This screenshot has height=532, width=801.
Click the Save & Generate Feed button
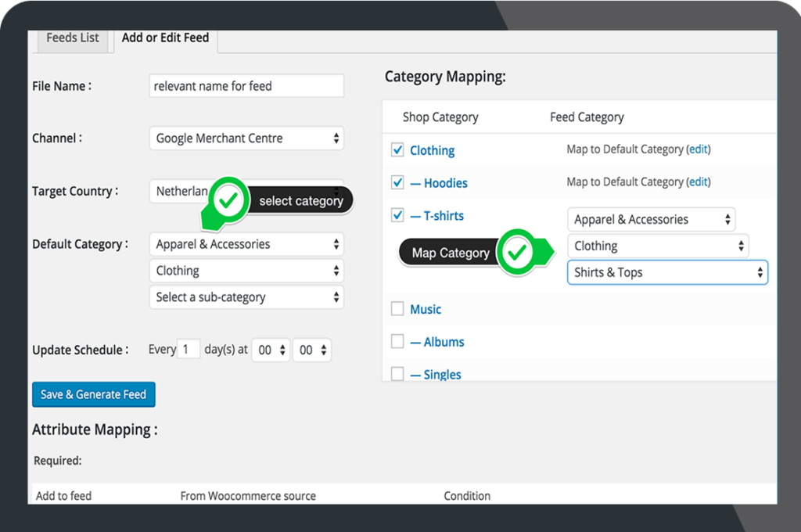[93, 394]
